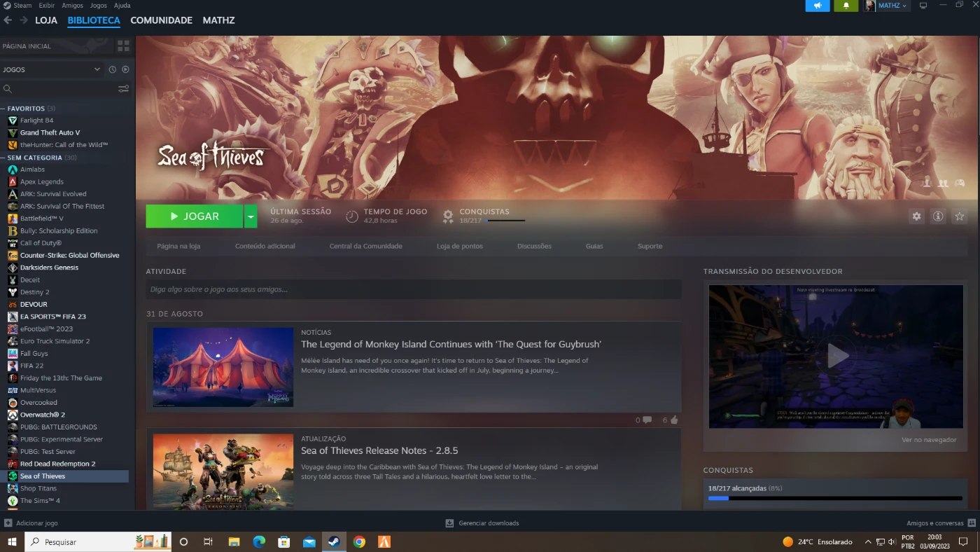Open dropdown arrow next to JOGAR
Screen dimensions: 980x552
(251, 216)
